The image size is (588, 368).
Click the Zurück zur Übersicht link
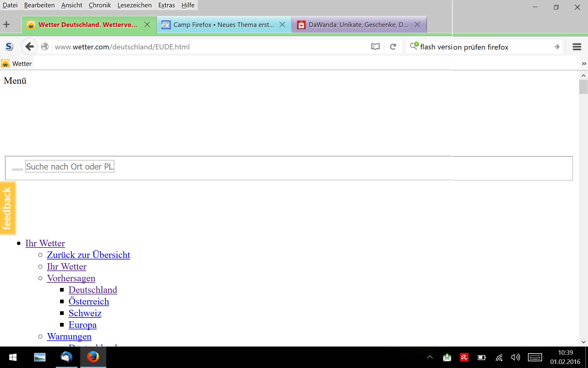(89, 255)
